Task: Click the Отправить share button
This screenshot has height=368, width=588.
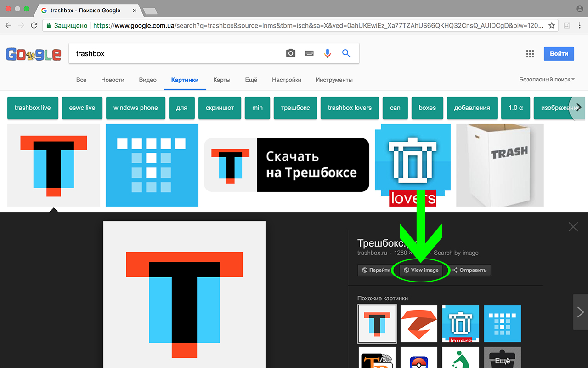Action: coord(469,270)
